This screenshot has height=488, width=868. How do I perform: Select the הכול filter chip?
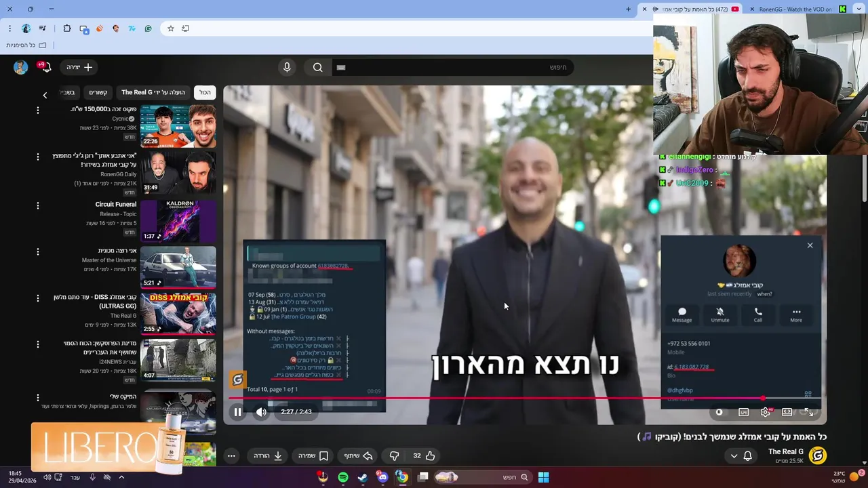[205, 92]
